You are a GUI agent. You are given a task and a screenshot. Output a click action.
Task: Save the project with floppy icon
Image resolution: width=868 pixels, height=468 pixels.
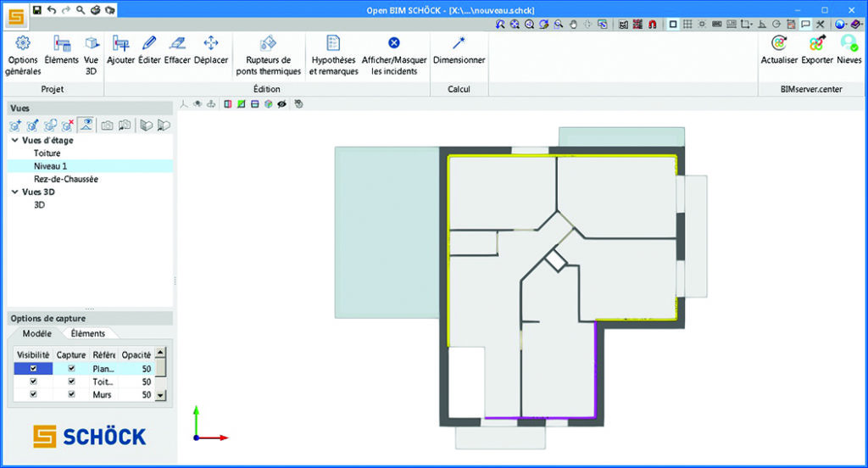pyautogui.click(x=37, y=10)
